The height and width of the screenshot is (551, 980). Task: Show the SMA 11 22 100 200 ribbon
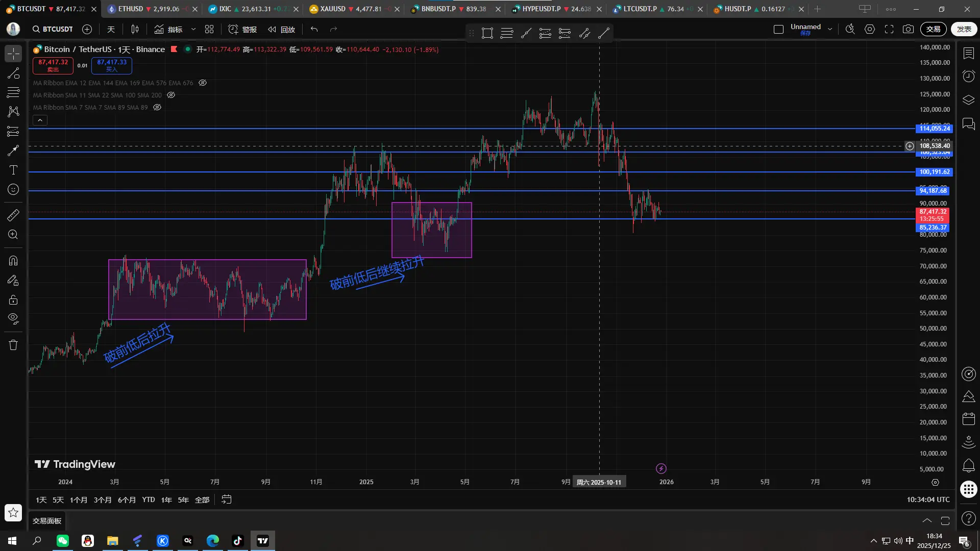point(171,95)
